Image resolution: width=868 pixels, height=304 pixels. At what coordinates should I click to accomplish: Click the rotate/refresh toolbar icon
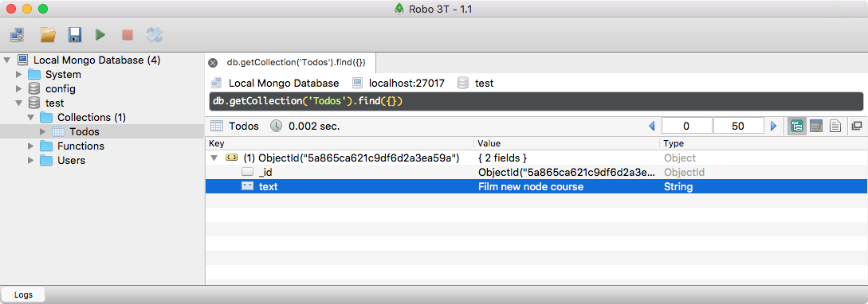point(154,35)
